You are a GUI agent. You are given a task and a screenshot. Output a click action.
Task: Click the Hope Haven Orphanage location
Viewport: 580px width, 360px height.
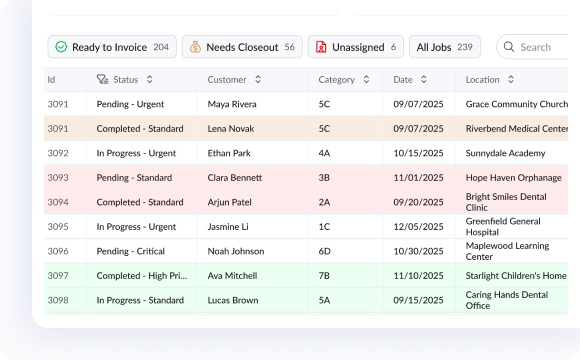point(513,177)
